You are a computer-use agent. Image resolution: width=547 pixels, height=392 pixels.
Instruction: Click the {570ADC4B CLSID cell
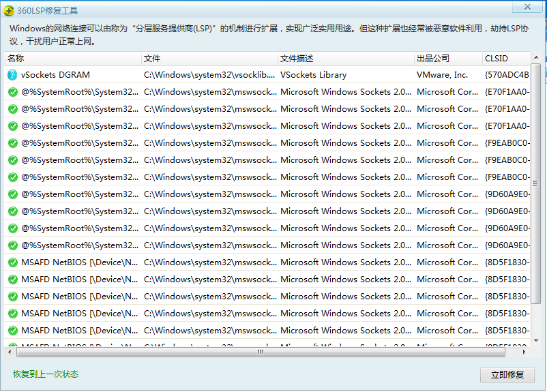tap(507, 74)
